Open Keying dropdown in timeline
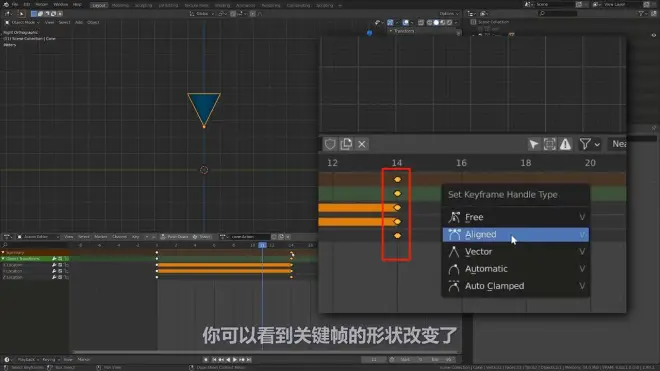Image resolution: width=660 pixels, height=371 pixels. [50, 360]
